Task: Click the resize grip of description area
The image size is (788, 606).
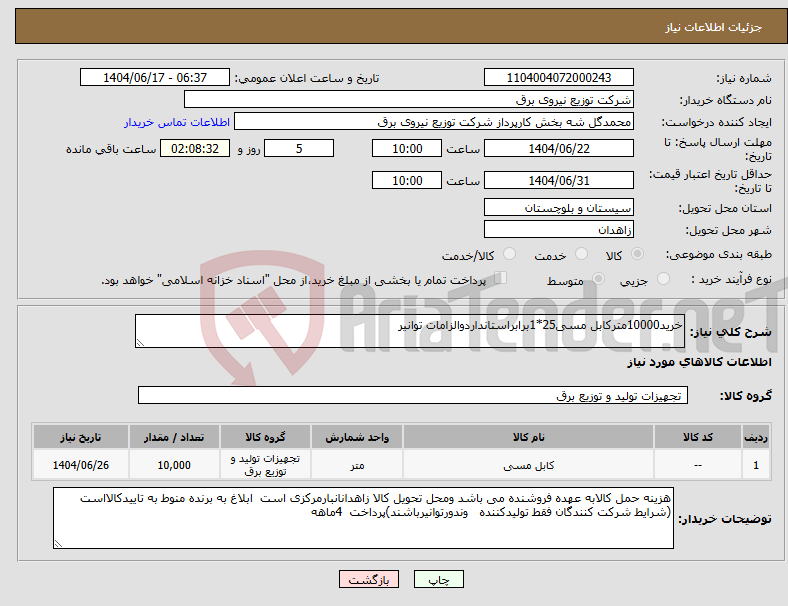Action: pyautogui.click(x=140, y=343)
